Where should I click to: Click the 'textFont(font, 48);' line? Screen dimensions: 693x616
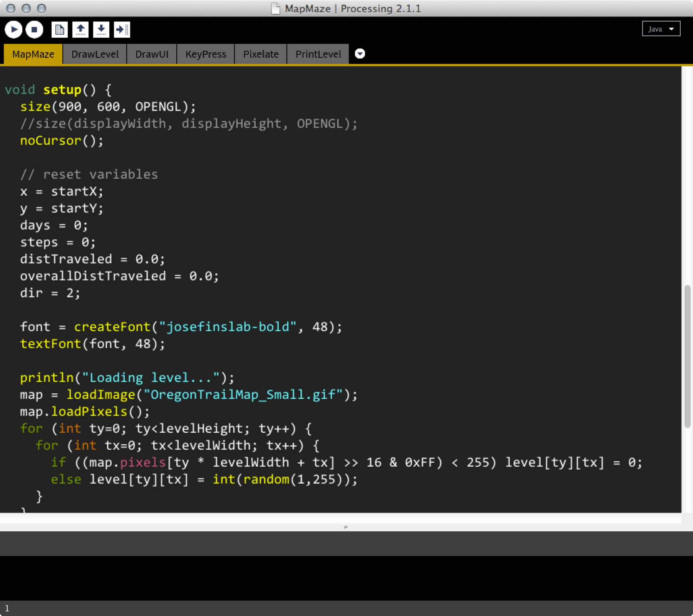92,344
